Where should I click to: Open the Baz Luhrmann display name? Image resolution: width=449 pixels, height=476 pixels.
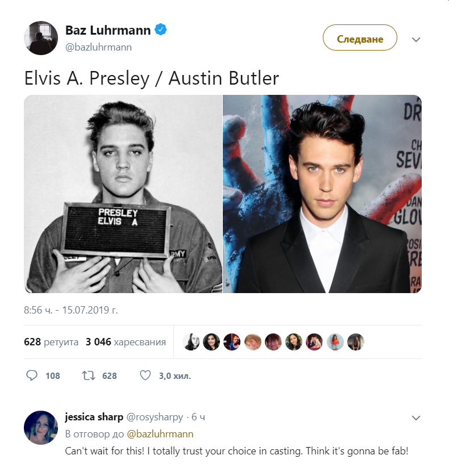pyautogui.click(x=108, y=30)
